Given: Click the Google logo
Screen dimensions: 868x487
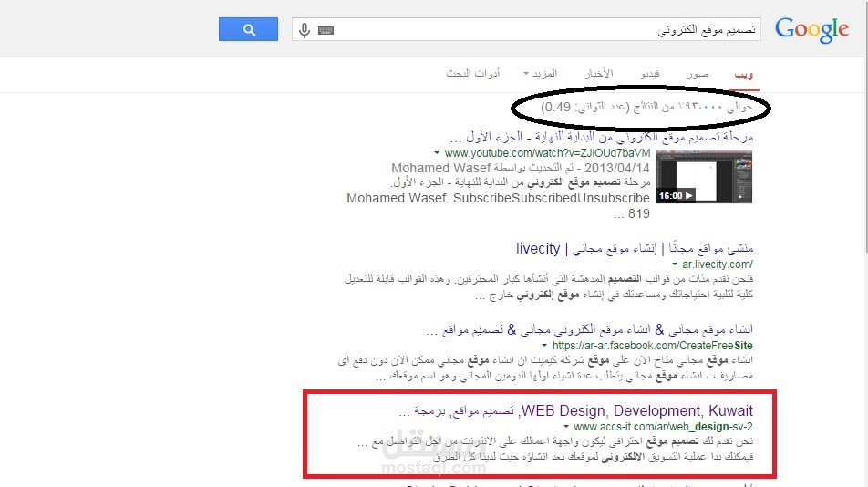Looking at the screenshot, I should pyautogui.click(x=811, y=30).
